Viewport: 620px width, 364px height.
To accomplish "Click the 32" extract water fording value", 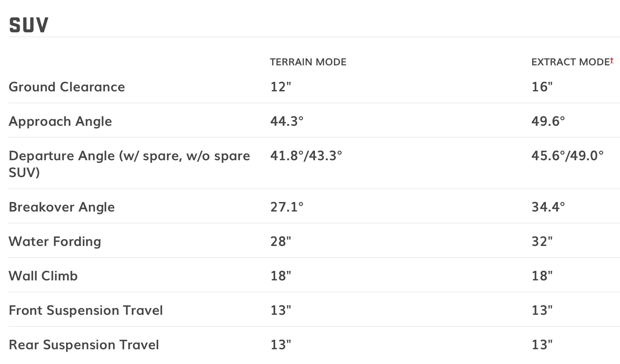I will pos(542,241).
